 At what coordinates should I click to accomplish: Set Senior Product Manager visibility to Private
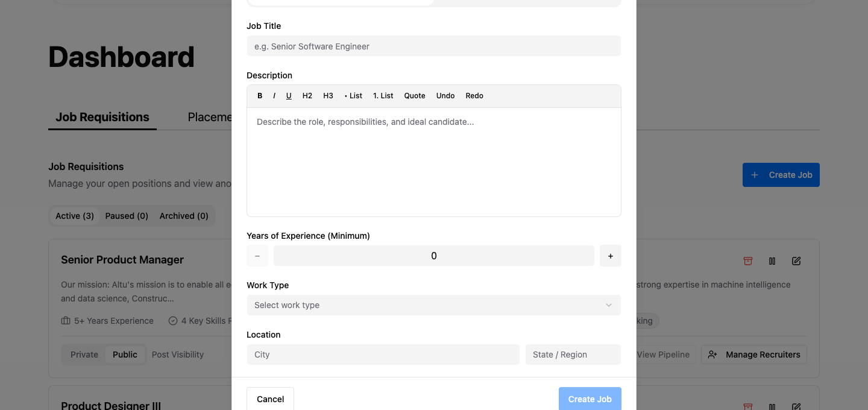coord(84,355)
